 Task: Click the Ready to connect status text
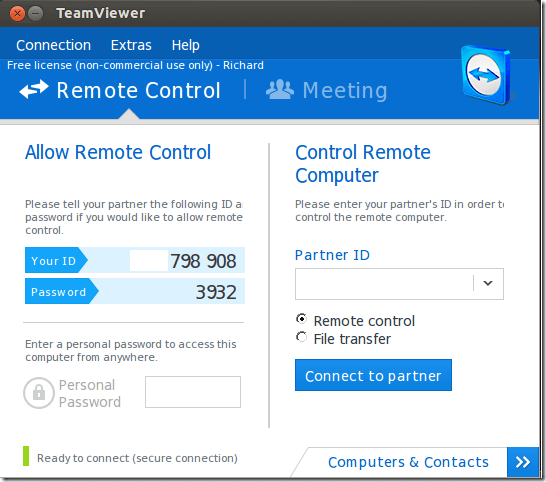pyautogui.click(x=137, y=458)
